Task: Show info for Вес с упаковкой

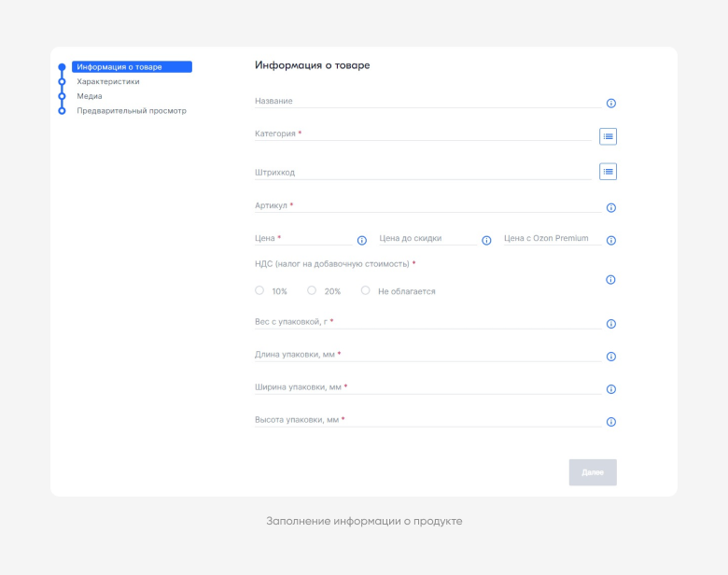Action: coord(611,324)
